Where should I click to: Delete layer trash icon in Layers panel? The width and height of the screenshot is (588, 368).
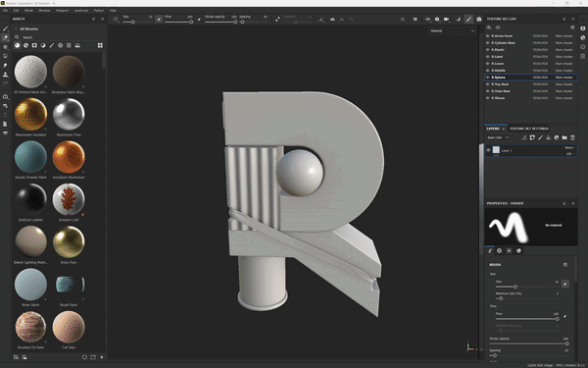[572, 137]
